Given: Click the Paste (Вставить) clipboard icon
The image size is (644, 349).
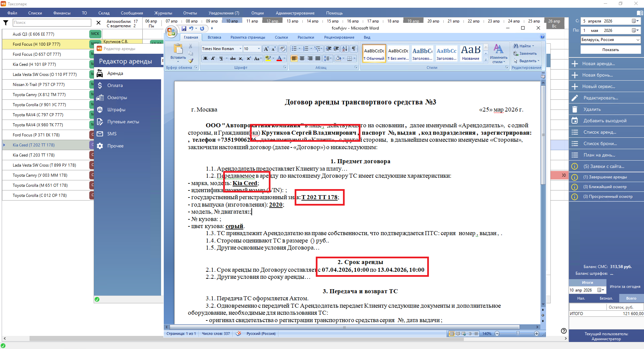Looking at the screenshot, I should [178, 49].
